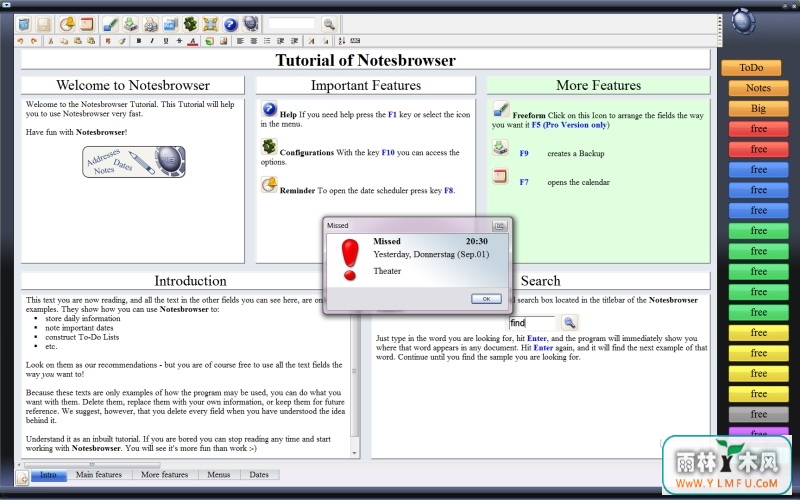This screenshot has height=500, width=800.
Task: Click the sort A-Z icon
Action: 341,41
